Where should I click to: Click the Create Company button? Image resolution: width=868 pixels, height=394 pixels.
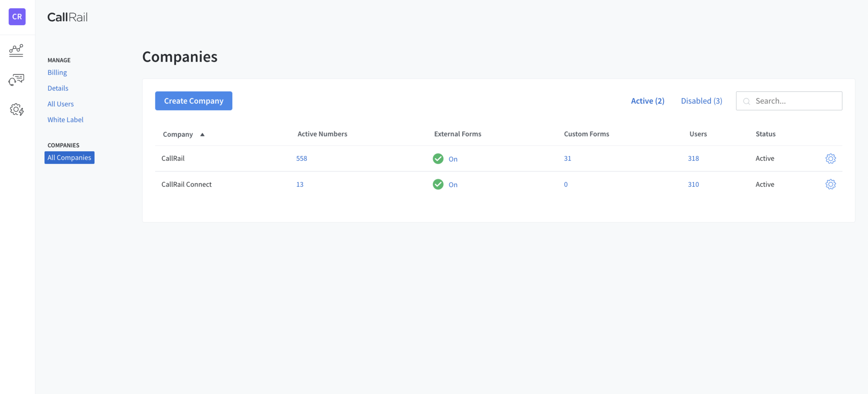pos(194,100)
